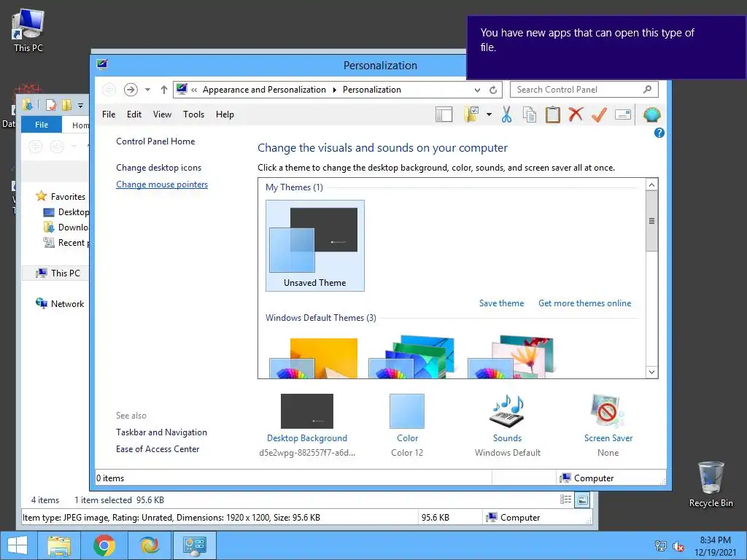Open the recent locations dropdown arrow
Viewport: 747px width, 560px height.
click(x=147, y=90)
